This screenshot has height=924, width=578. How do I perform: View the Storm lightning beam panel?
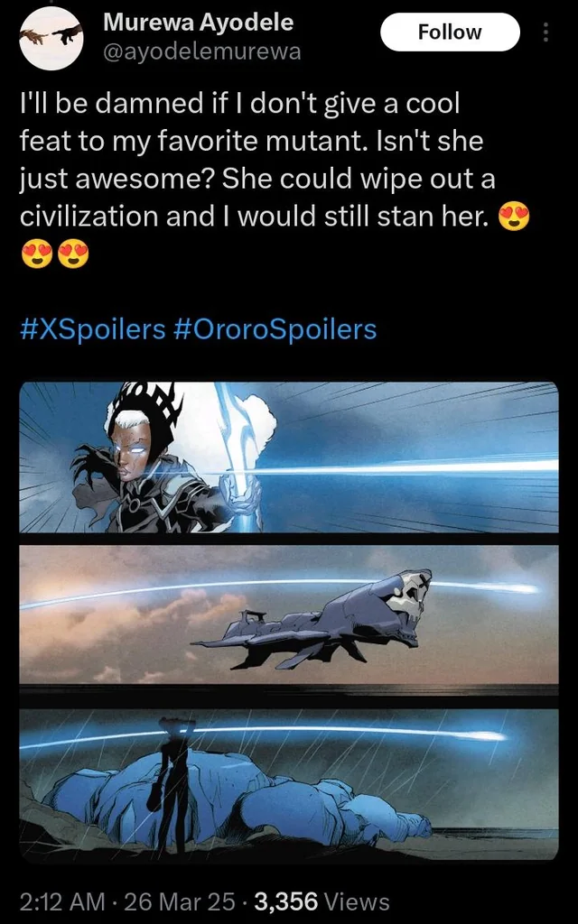(289, 457)
